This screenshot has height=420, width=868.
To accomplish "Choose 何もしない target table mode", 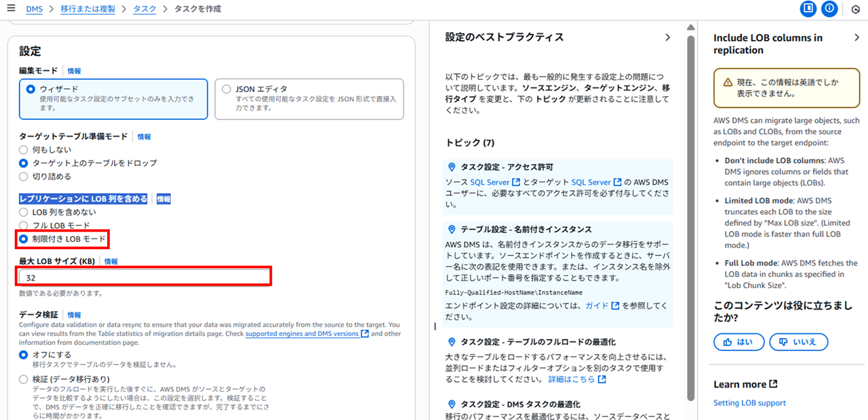I will pyautogui.click(x=24, y=150).
